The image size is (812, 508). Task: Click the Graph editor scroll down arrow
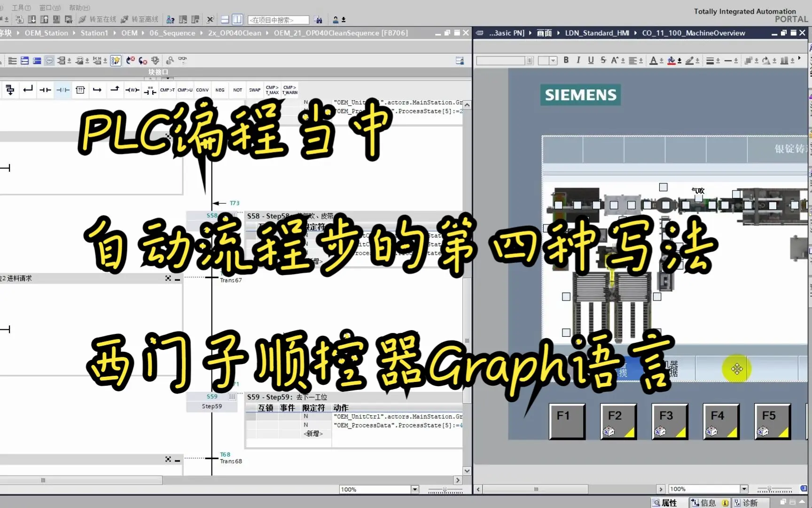point(467,470)
